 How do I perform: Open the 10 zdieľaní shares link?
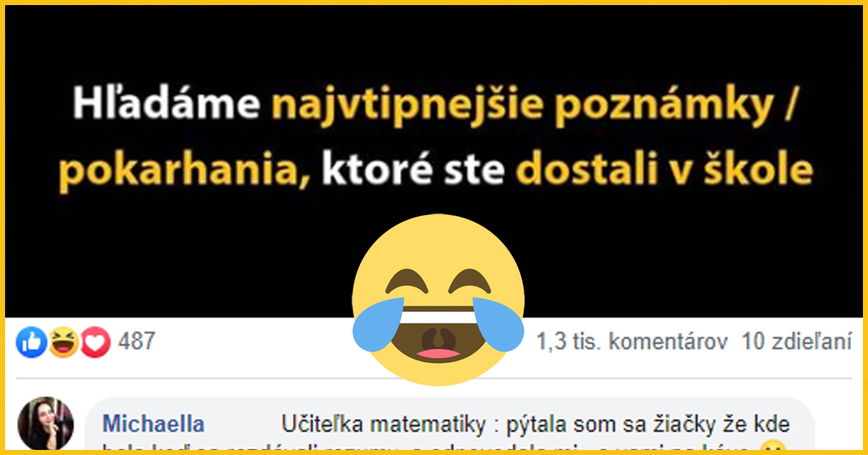tap(797, 341)
